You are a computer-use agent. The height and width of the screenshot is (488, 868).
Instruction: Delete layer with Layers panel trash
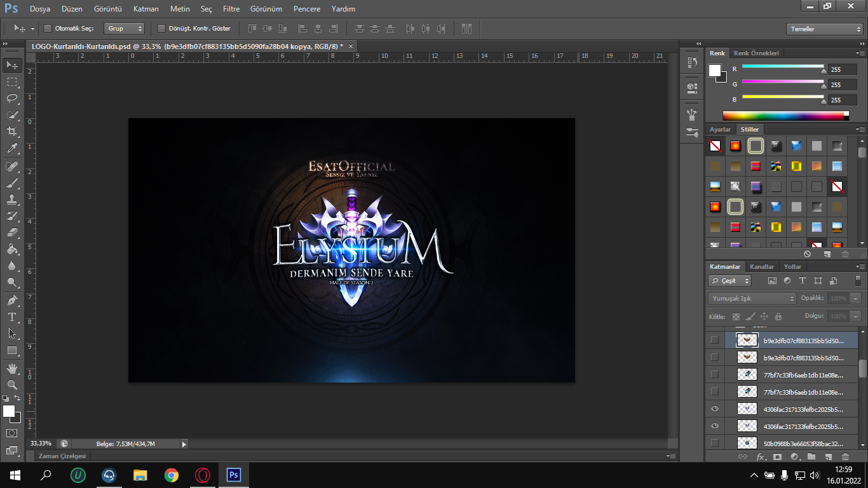(845, 457)
